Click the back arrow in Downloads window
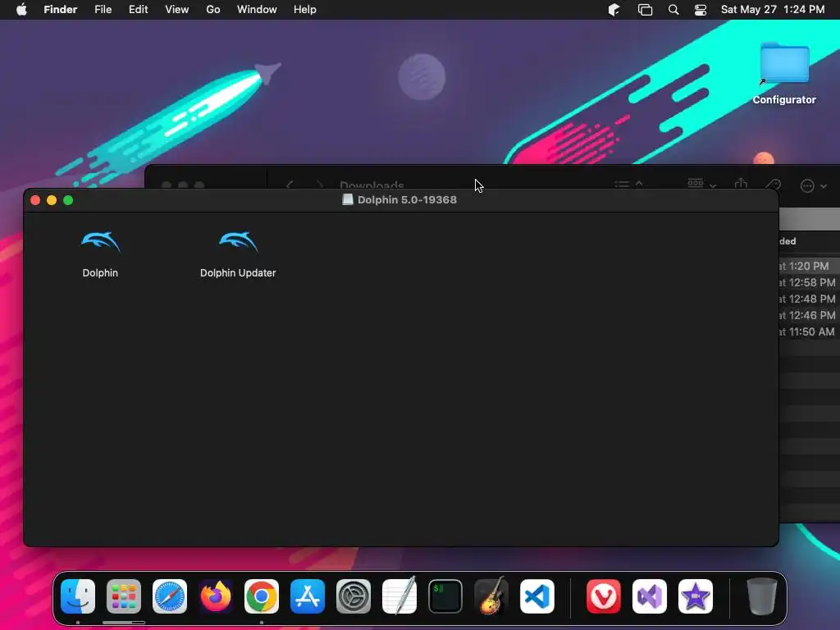Image resolution: width=840 pixels, height=630 pixels. tap(290, 185)
